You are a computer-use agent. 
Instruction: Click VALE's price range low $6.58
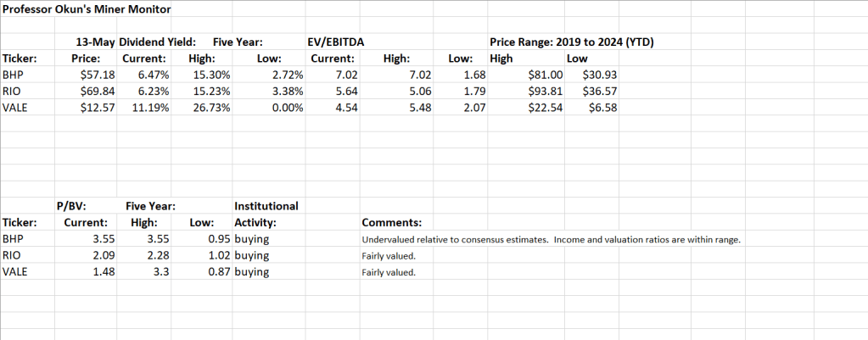click(599, 107)
